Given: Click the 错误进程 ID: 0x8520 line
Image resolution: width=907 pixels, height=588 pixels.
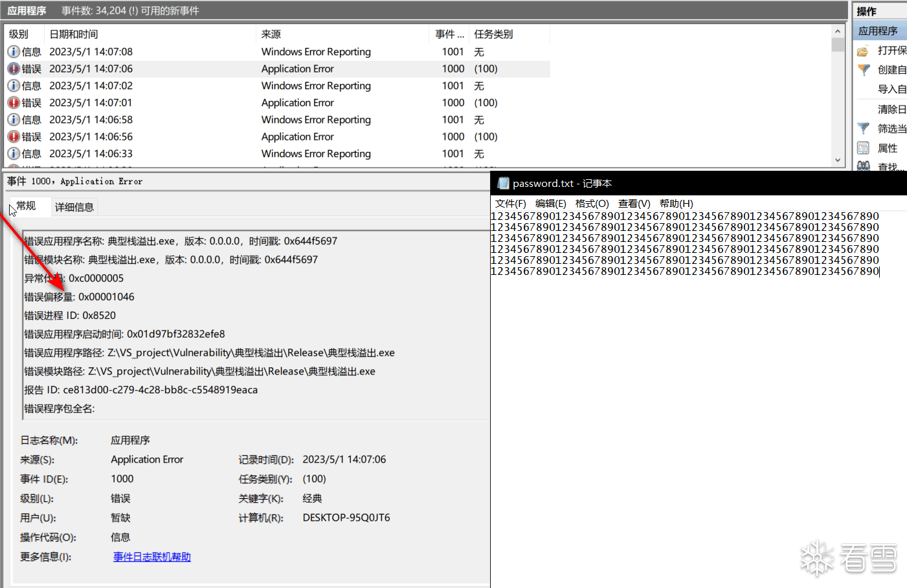Looking at the screenshot, I should tap(70, 316).
